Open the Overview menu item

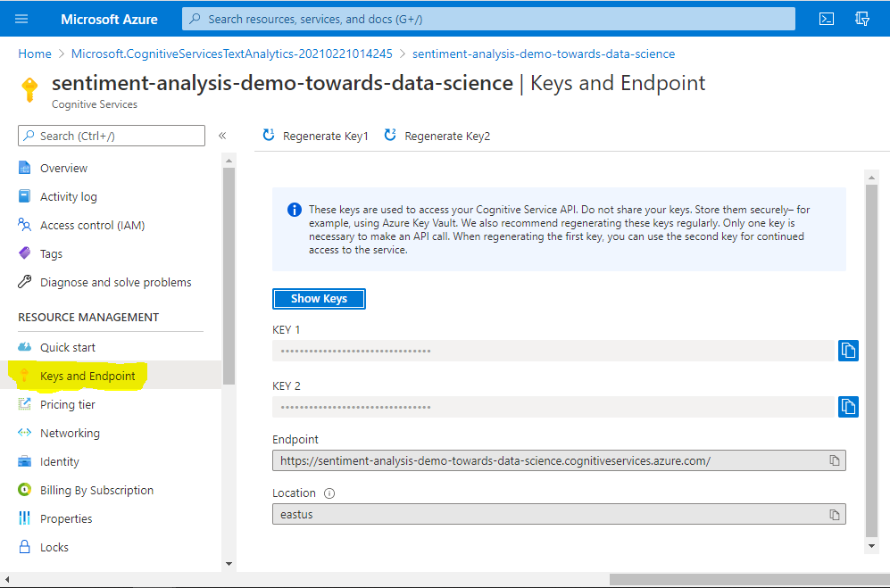(x=63, y=168)
